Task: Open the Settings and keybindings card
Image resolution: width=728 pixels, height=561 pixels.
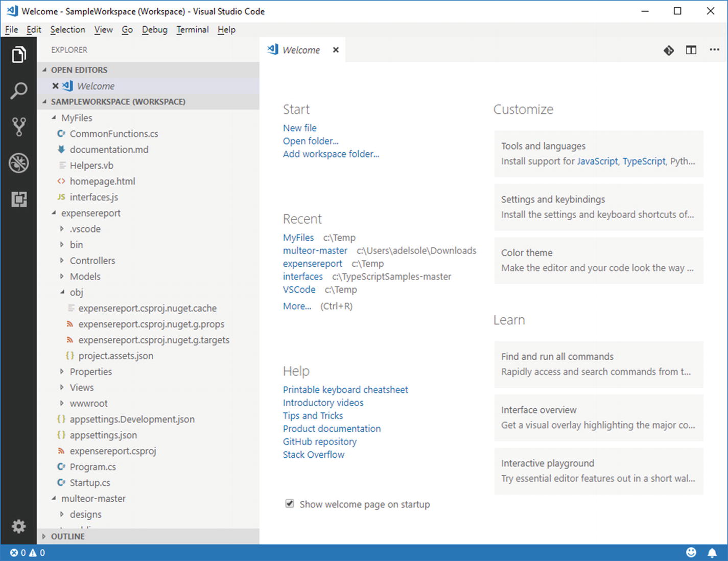Action: pyautogui.click(x=599, y=207)
